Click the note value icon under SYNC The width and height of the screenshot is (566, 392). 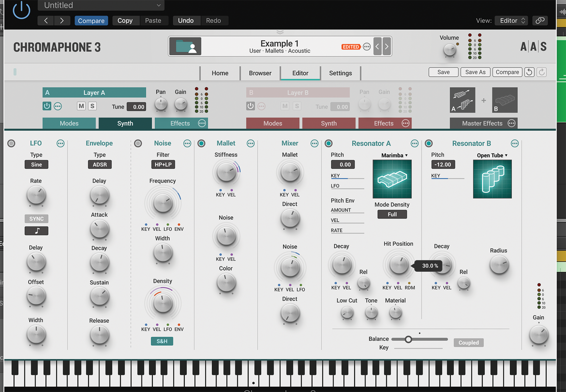coord(36,231)
